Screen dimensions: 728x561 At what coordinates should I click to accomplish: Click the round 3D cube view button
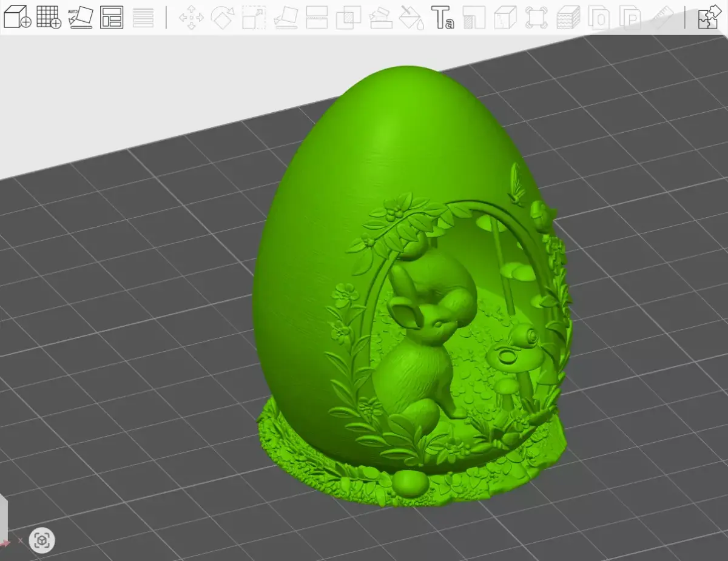42,540
